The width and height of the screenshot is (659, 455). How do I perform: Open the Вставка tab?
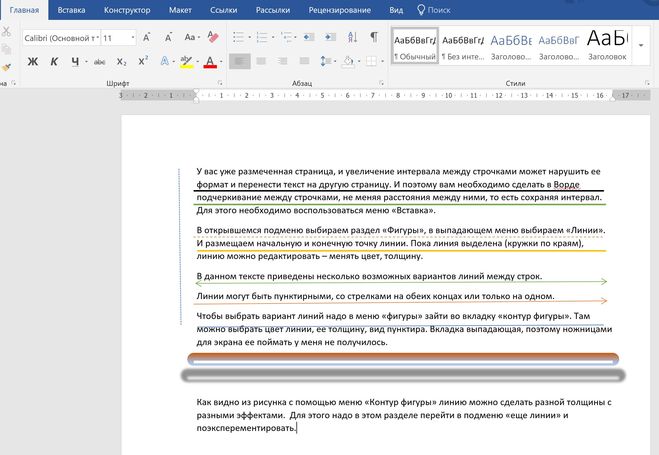71,10
